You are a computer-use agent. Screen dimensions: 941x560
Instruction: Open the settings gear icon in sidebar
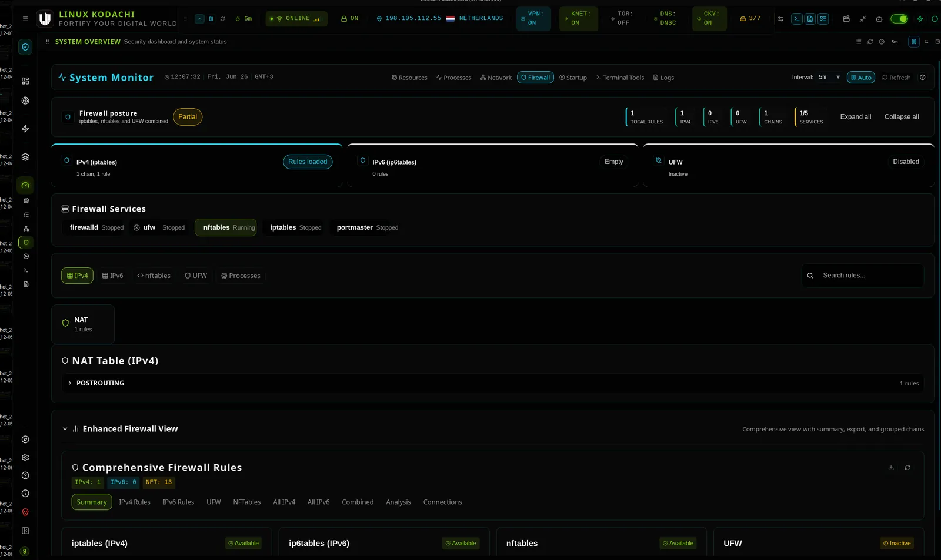[25, 457]
